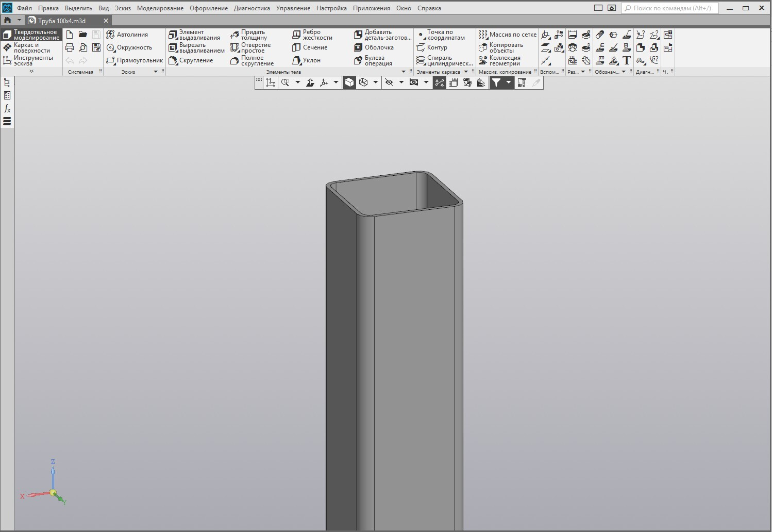Add a Ребро жесткости rib
Image resolution: width=772 pixels, height=532 pixels.
pyautogui.click(x=312, y=35)
